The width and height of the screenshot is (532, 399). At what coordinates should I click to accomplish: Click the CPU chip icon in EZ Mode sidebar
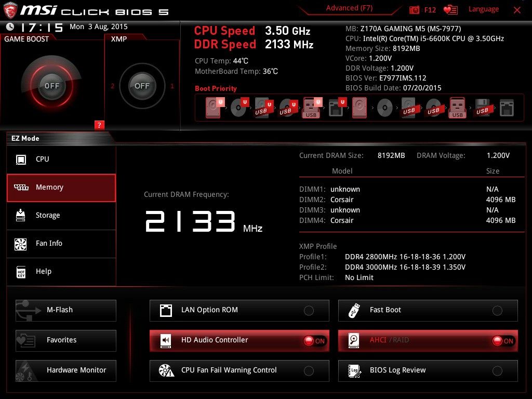[x=21, y=159]
